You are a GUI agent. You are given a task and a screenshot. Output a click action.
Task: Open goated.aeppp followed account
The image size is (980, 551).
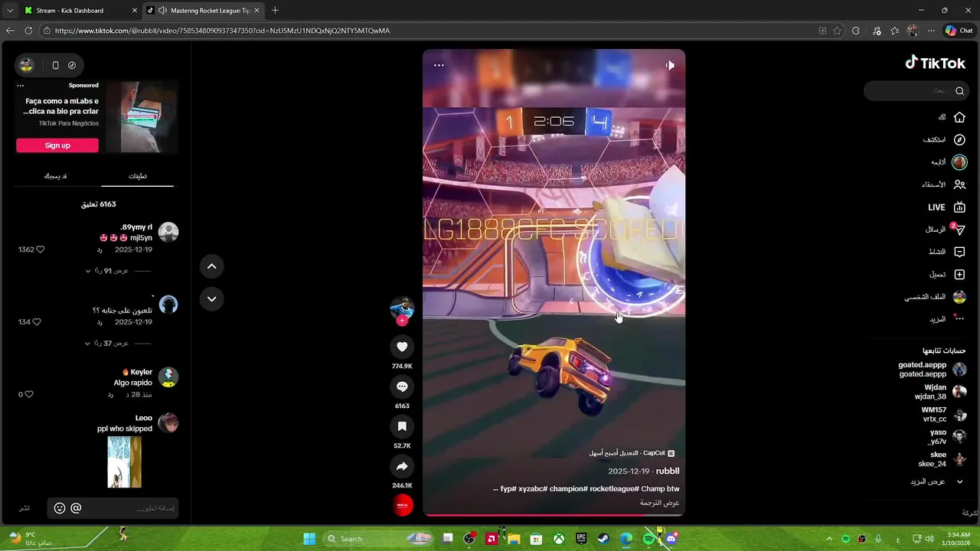tap(932, 370)
